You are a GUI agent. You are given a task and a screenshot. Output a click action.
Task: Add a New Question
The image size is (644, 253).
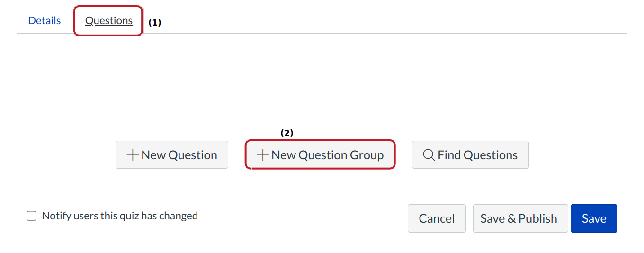coord(171,155)
